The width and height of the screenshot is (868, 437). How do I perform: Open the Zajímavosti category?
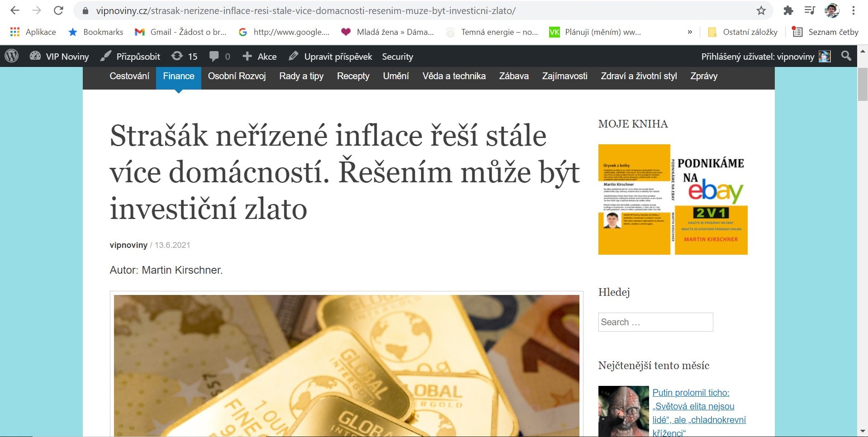pyautogui.click(x=565, y=76)
